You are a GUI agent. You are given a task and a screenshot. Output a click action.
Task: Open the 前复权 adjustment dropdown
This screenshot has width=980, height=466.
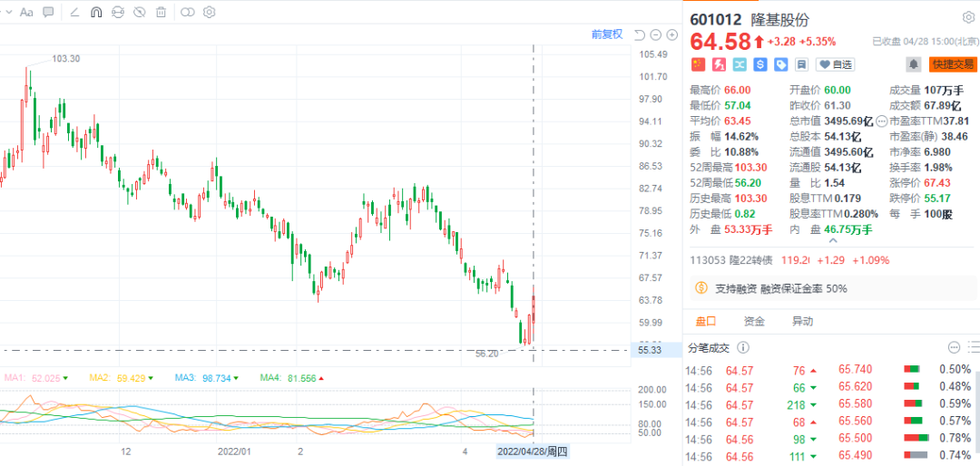click(x=607, y=34)
